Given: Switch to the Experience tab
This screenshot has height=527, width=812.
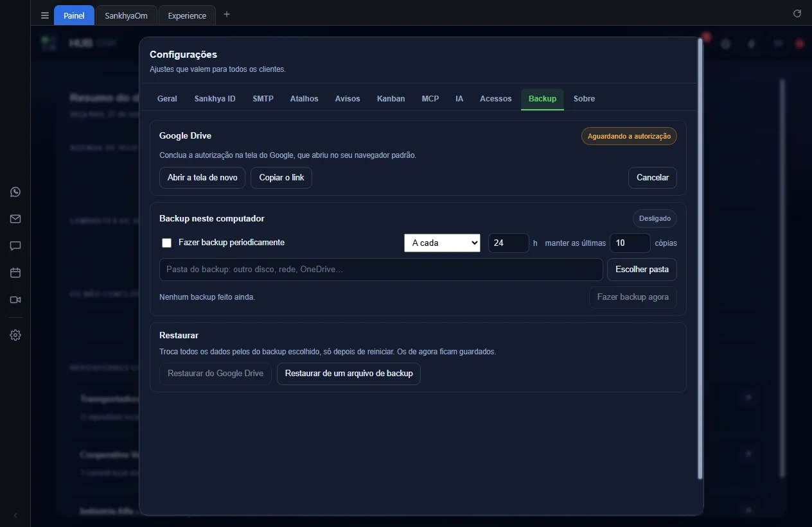Looking at the screenshot, I should 187,15.
